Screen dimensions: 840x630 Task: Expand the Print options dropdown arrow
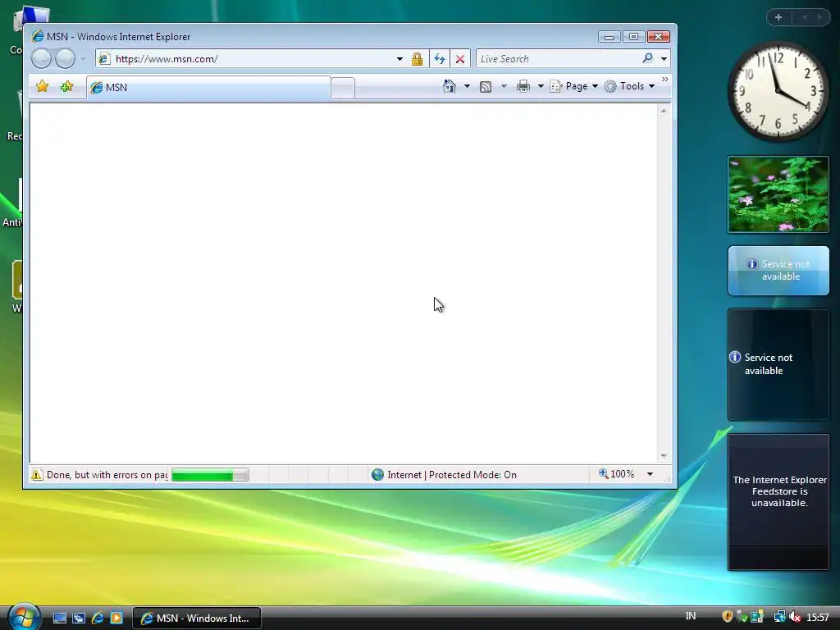point(541,86)
